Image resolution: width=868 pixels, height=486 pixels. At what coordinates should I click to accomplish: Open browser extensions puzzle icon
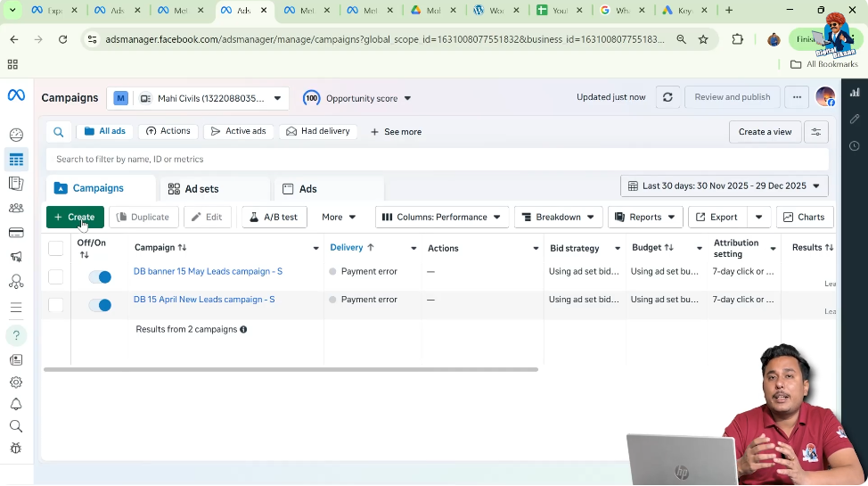point(737,39)
